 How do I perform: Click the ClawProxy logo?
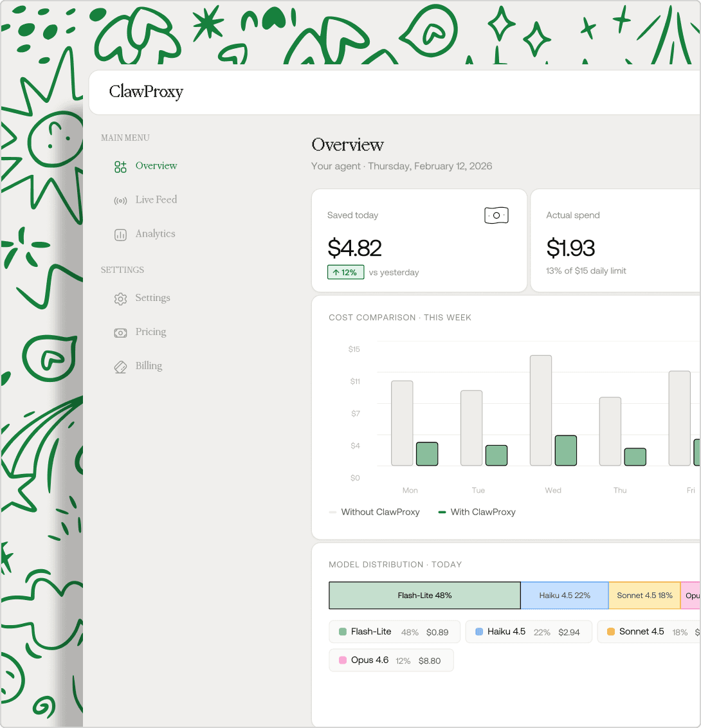[x=146, y=92]
